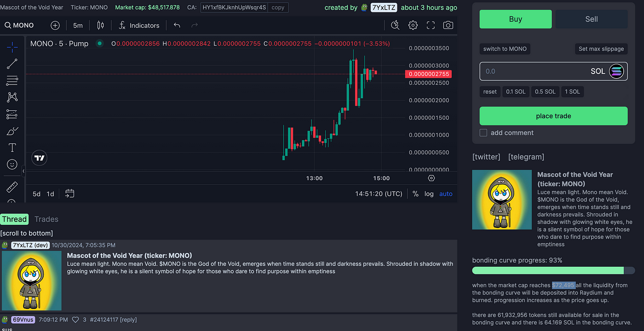Open symbol search for MONO
This screenshot has width=644, height=331.
tap(19, 25)
